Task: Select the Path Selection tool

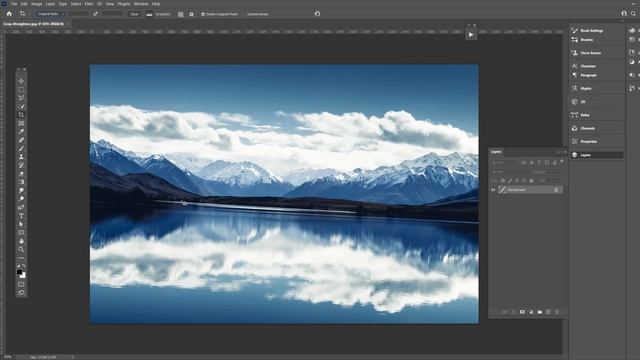Action: click(21, 224)
